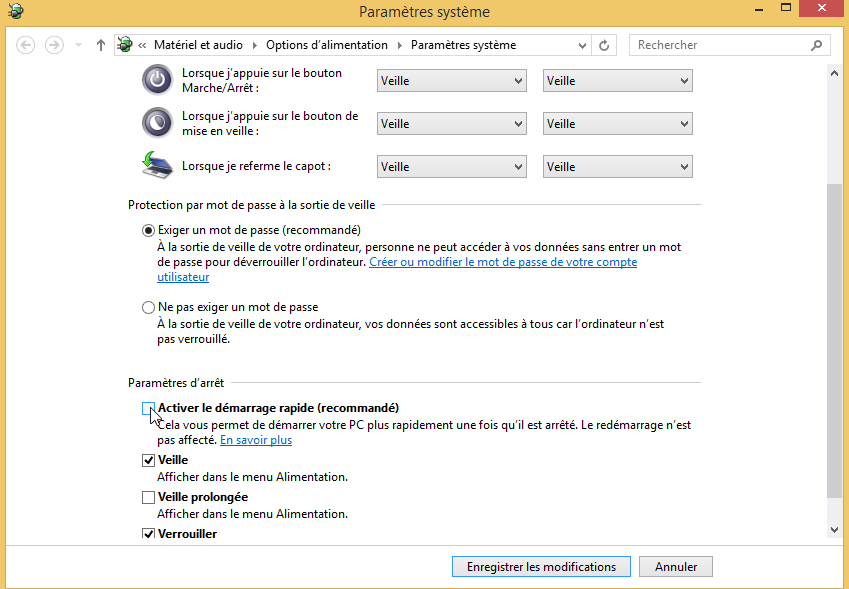Open the Créer ou modifier le mot de passe link

503,262
